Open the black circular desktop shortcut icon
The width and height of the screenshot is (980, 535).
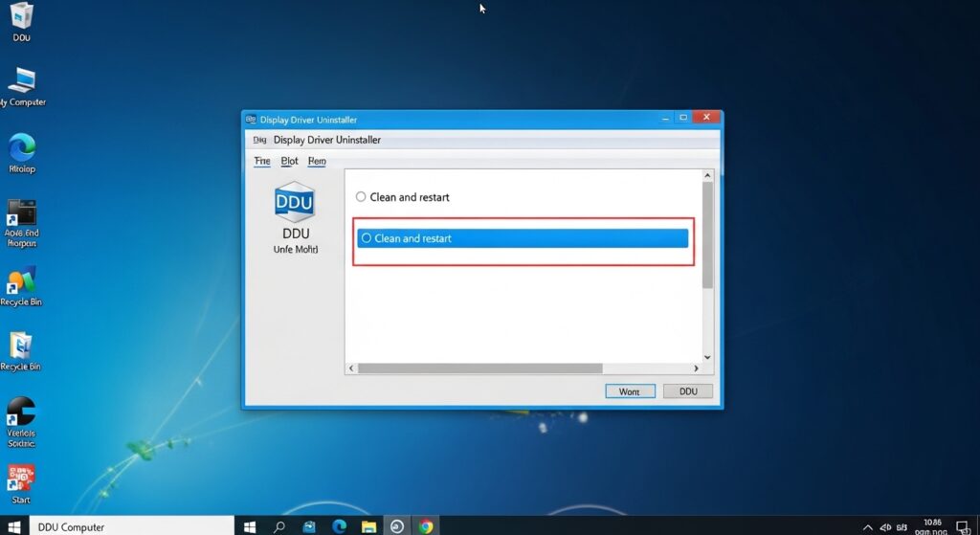[21, 412]
